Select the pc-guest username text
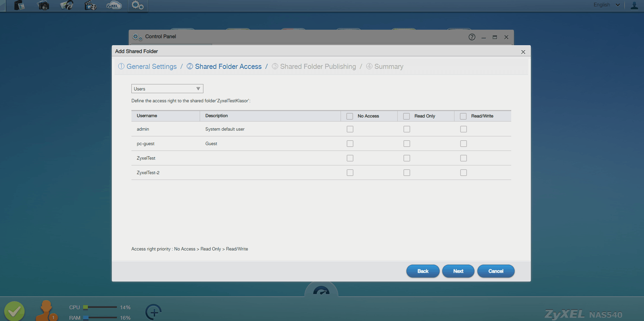Viewport: 644px width, 321px height. point(146,144)
